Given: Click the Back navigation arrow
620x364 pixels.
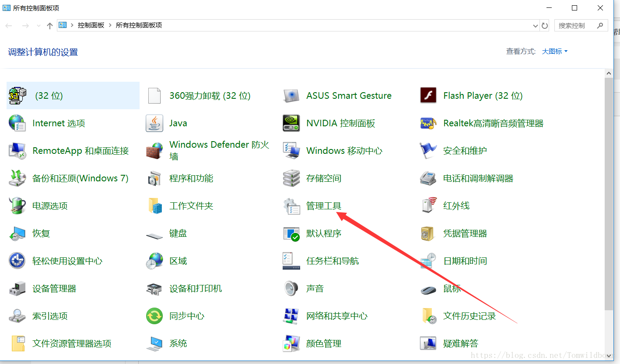Looking at the screenshot, I should (x=9, y=26).
